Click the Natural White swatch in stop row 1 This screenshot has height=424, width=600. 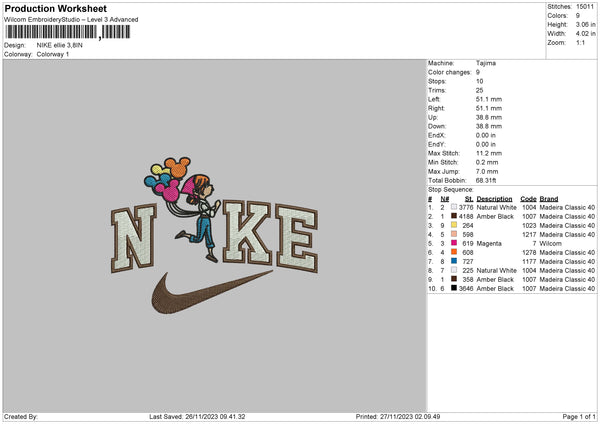[x=454, y=207]
